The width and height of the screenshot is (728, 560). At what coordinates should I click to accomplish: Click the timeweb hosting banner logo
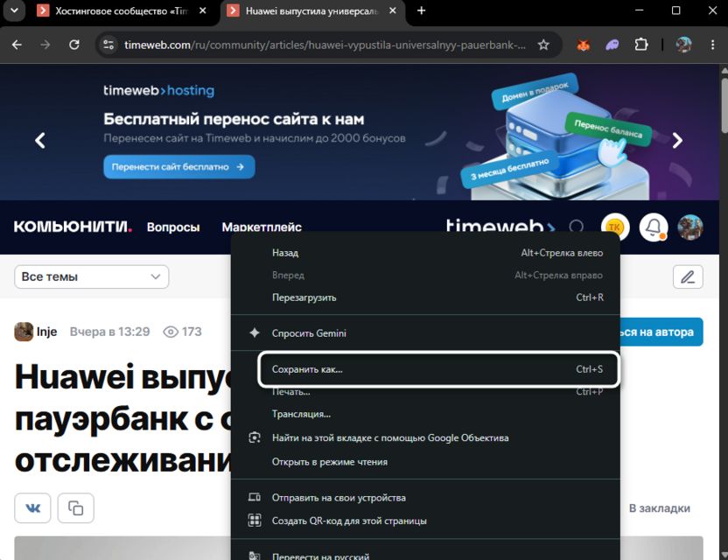tap(158, 90)
